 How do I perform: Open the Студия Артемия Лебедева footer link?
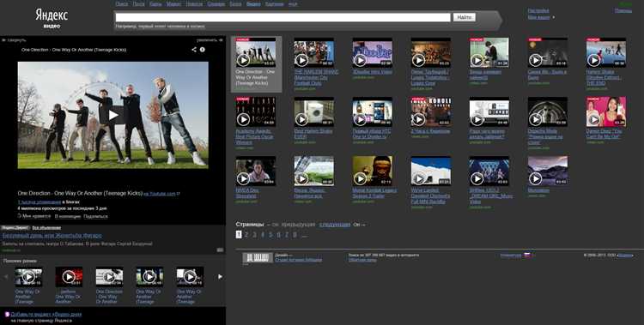[x=299, y=260]
